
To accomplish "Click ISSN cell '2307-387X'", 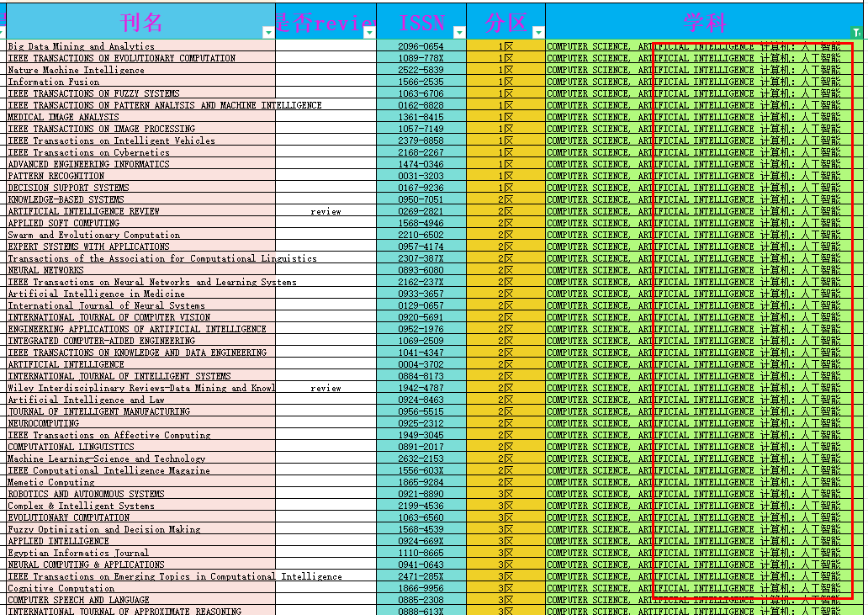I will click(x=421, y=258).
